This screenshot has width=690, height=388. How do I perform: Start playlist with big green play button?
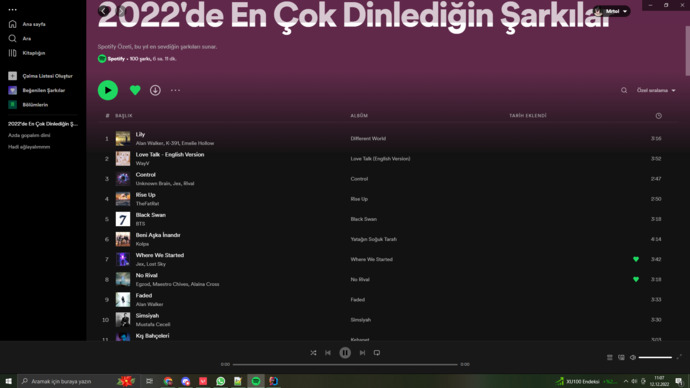(108, 90)
